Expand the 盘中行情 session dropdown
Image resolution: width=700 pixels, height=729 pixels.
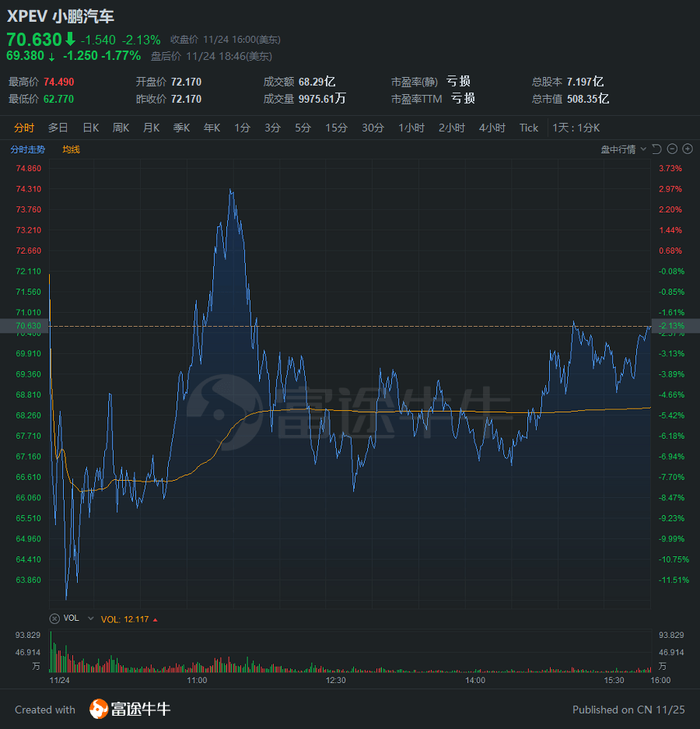(x=623, y=149)
